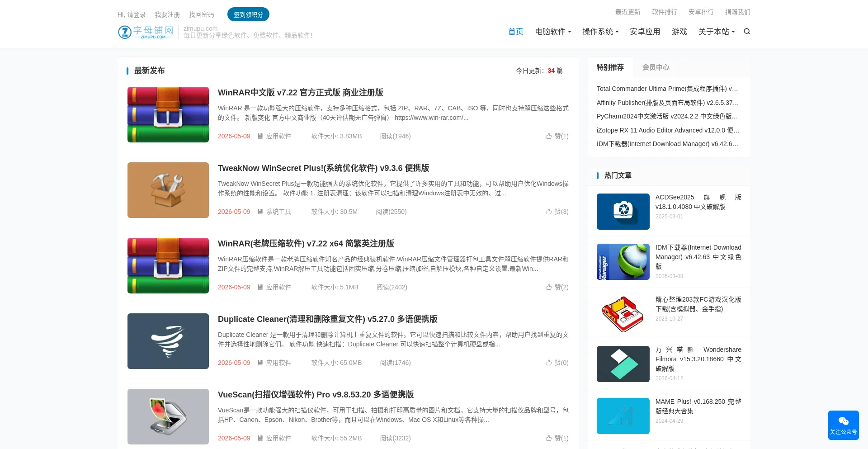Open PyCharm2024中文激活版 recommendation

click(x=667, y=116)
